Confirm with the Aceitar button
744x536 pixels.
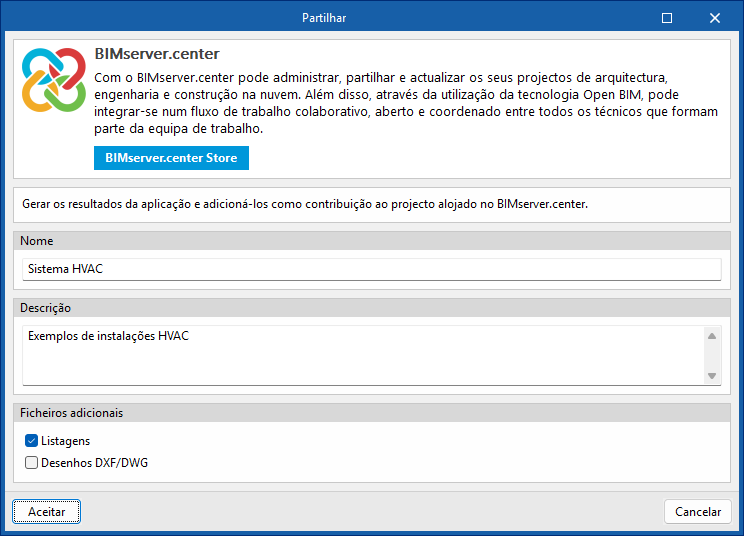coord(47,511)
